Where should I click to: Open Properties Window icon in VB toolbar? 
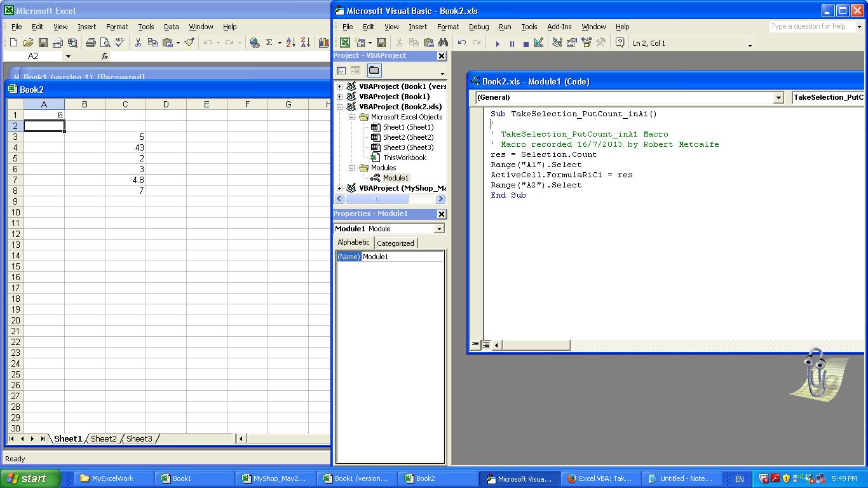click(571, 43)
